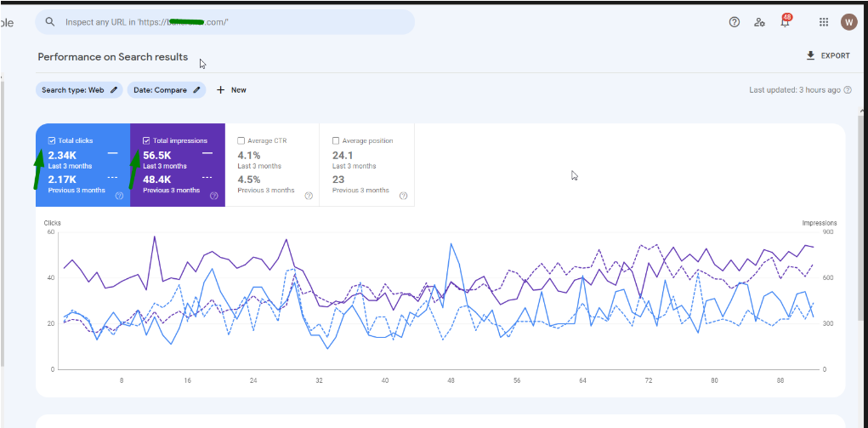Uncheck the Total impressions checkbox

point(147,140)
